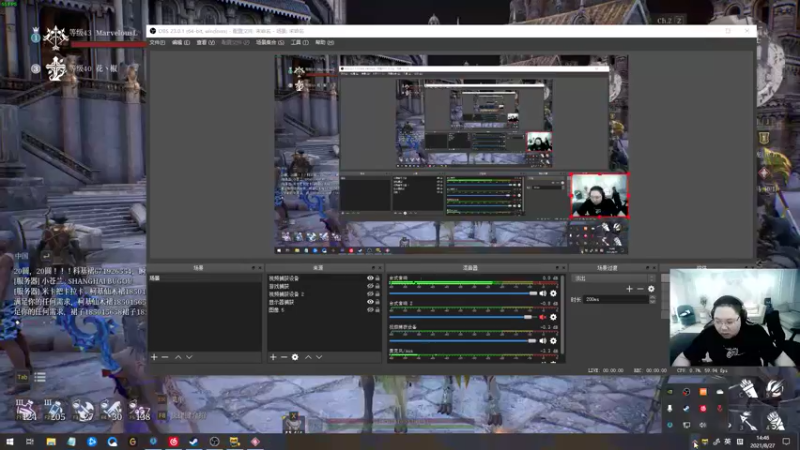
Task: Click the taskbar clock showing 14:46
Action: pos(763,442)
